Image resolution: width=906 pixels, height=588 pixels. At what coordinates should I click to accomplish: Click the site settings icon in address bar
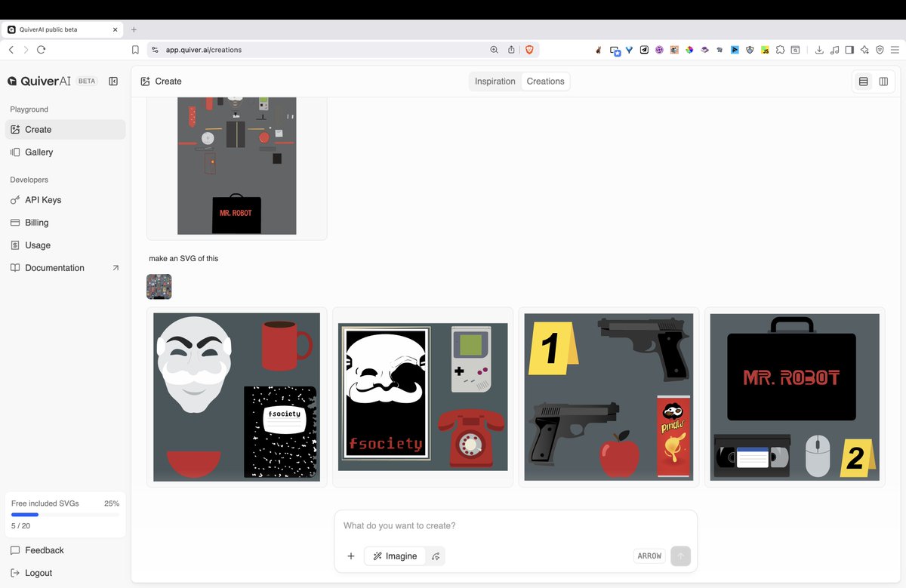coord(156,50)
